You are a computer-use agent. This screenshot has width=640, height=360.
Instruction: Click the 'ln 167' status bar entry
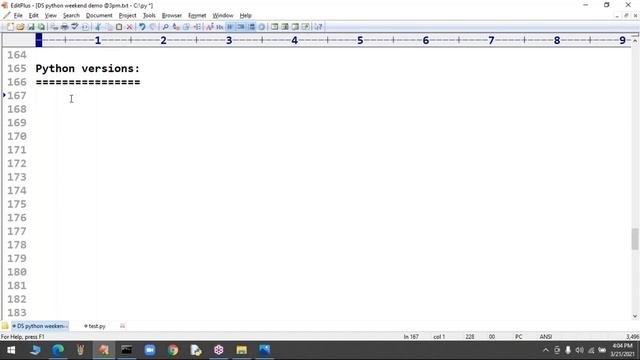tap(411, 337)
